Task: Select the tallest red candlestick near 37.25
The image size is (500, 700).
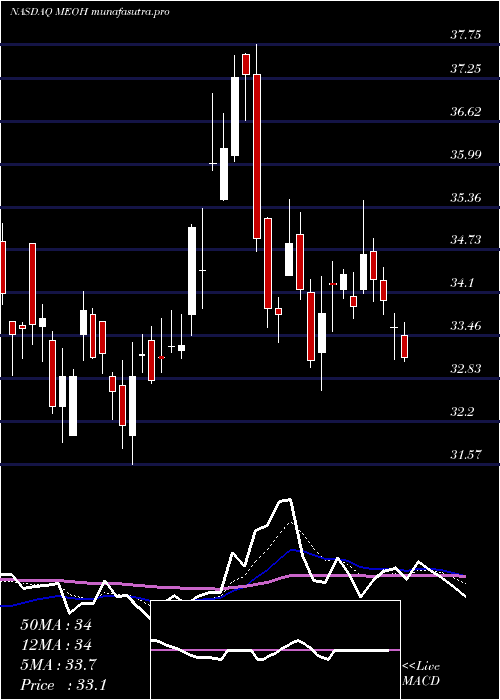Action: [x=257, y=156]
